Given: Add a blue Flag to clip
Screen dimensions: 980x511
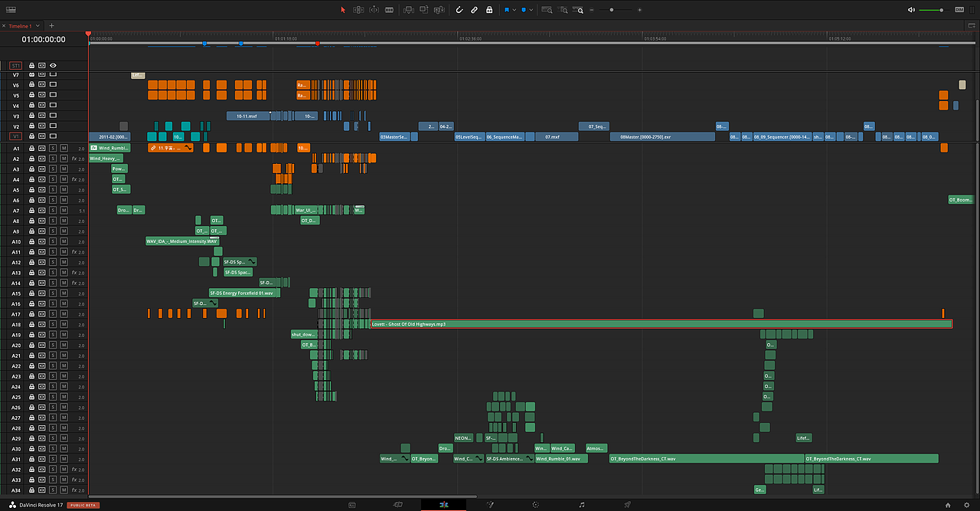Looking at the screenshot, I should click(507, 10).
